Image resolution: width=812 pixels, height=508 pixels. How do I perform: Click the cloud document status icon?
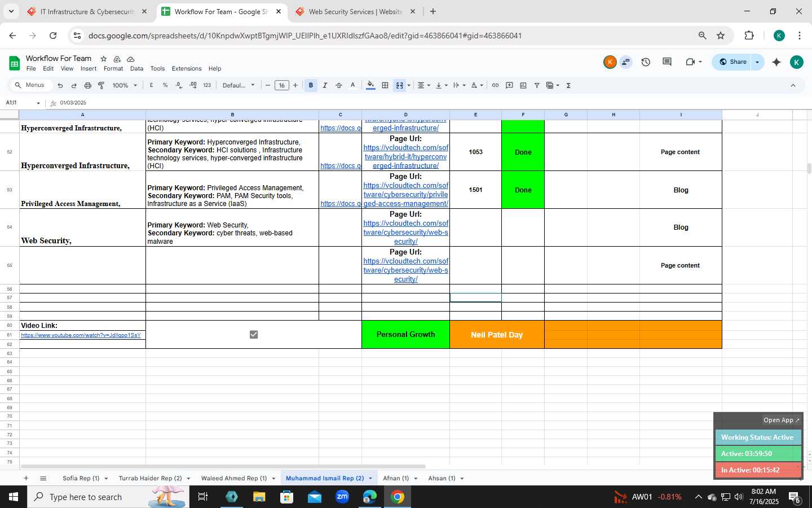click(x=130, y=59)
